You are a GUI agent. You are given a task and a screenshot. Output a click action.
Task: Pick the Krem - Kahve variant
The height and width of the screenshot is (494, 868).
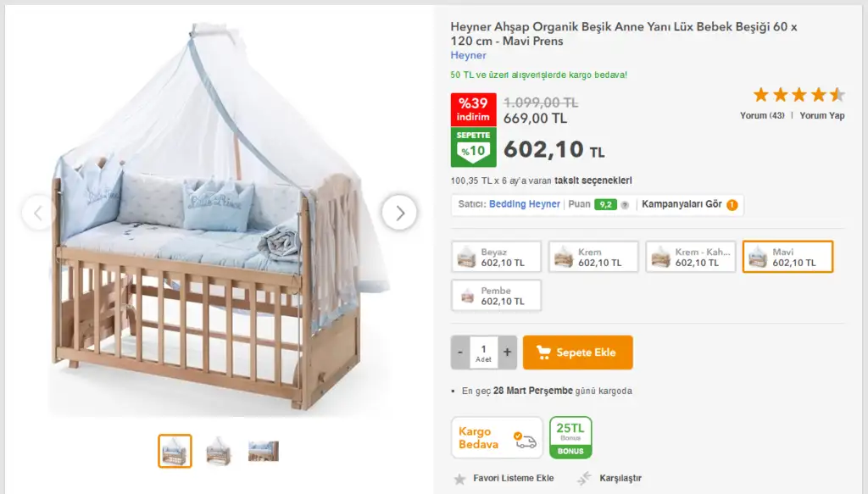691,257
